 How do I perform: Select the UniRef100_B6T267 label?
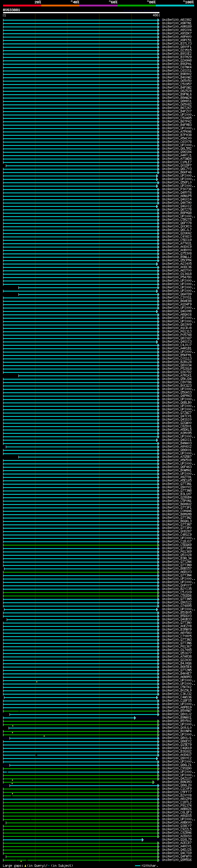(x=176, y=108)
